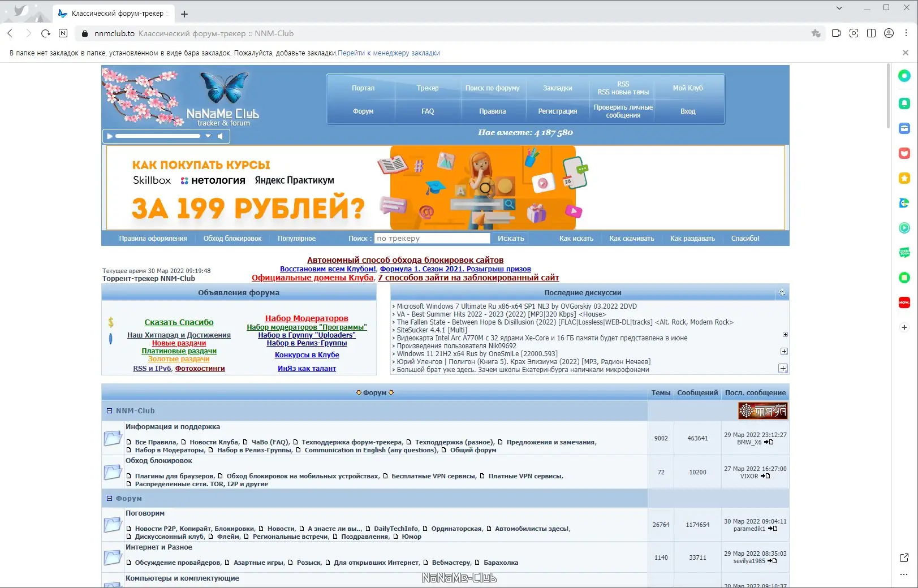Screen dimensions: 918x588
Task: Bookmark this page with the star icon
Action: 816,33
